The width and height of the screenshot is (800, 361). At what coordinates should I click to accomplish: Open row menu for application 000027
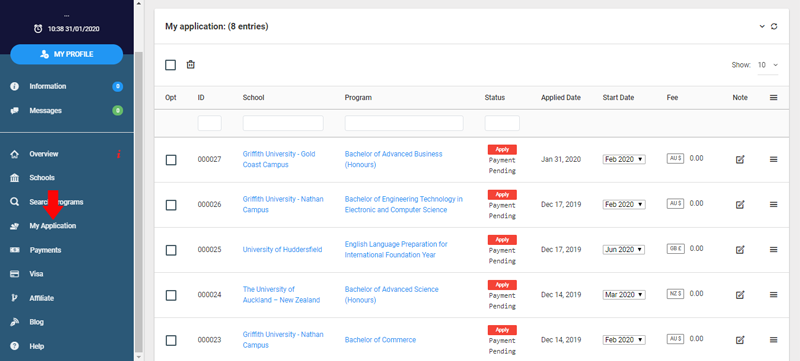pyautogui.click(x=773, y=159)
